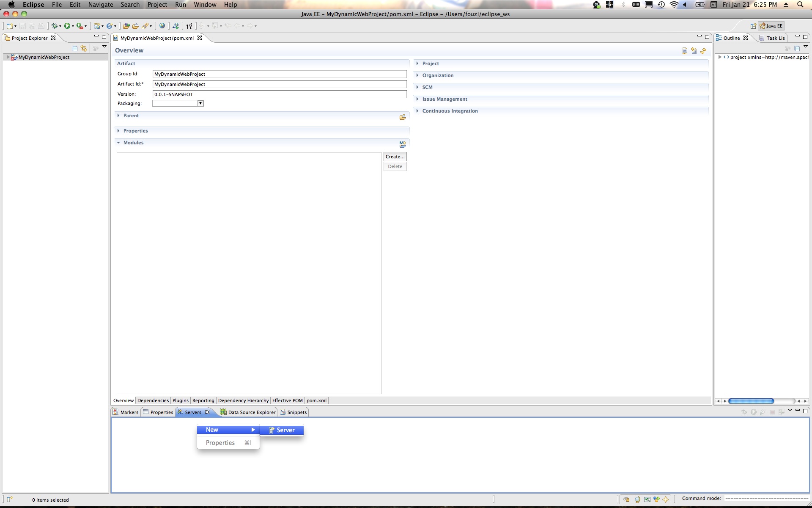The height and width of the screenshot is (508, 812).
Task: Click New in the context menu
Action: pos(228,430)
